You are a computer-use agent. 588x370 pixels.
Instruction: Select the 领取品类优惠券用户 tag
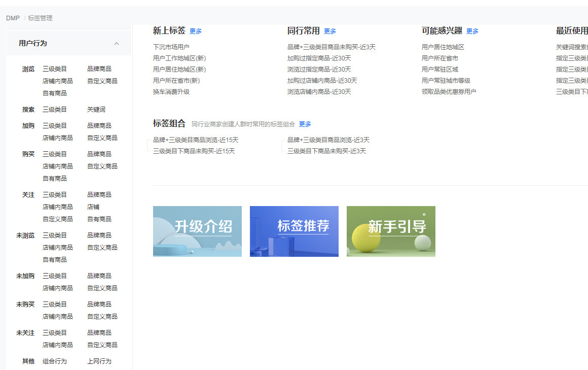449,92
